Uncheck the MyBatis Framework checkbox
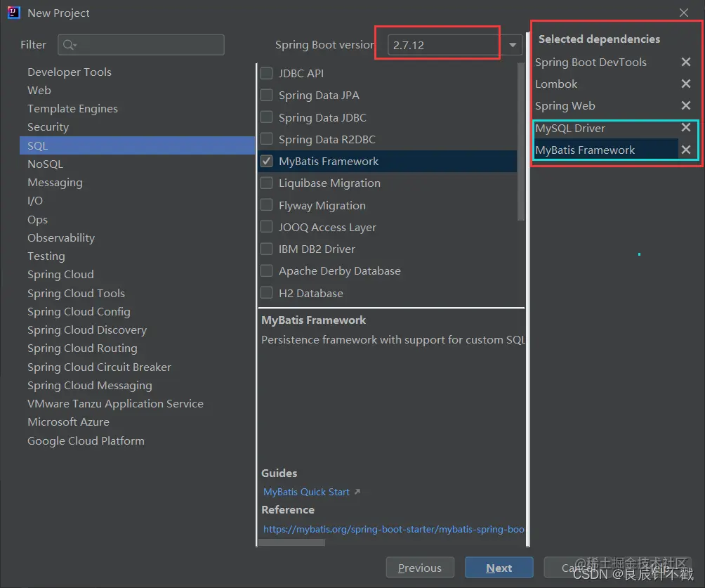Image resolution: width=705 pixels, height=588 pixels. 267,161
